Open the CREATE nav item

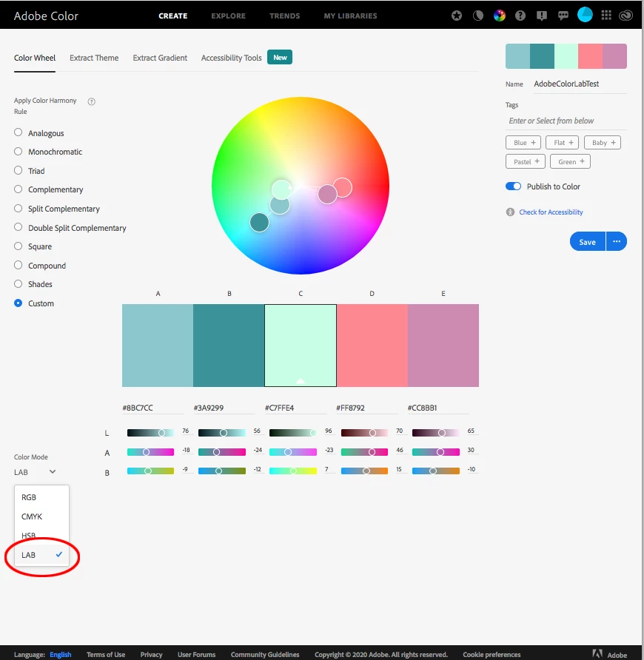click(172, 16)
